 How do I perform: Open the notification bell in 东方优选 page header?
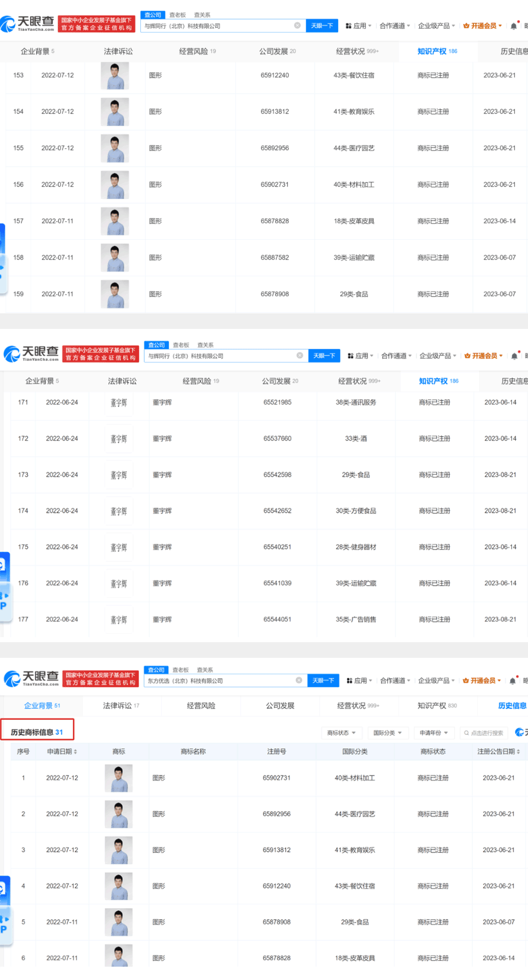click(x=512, y=681)
